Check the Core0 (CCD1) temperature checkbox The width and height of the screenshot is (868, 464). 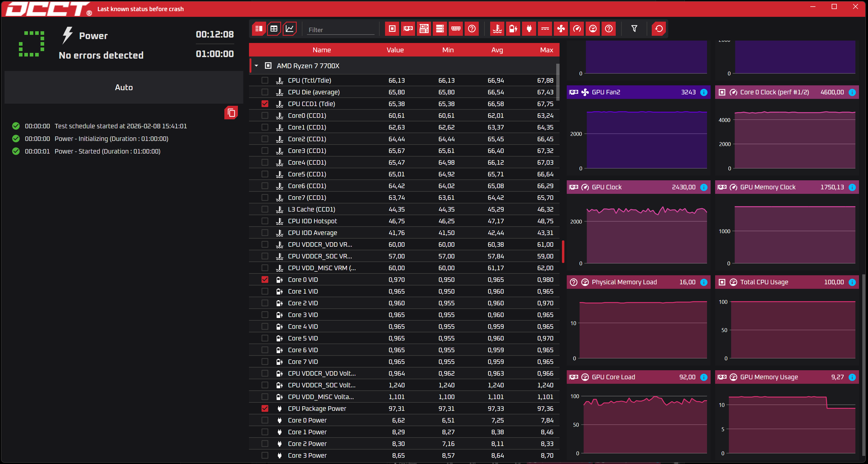[x=265, y=116]
